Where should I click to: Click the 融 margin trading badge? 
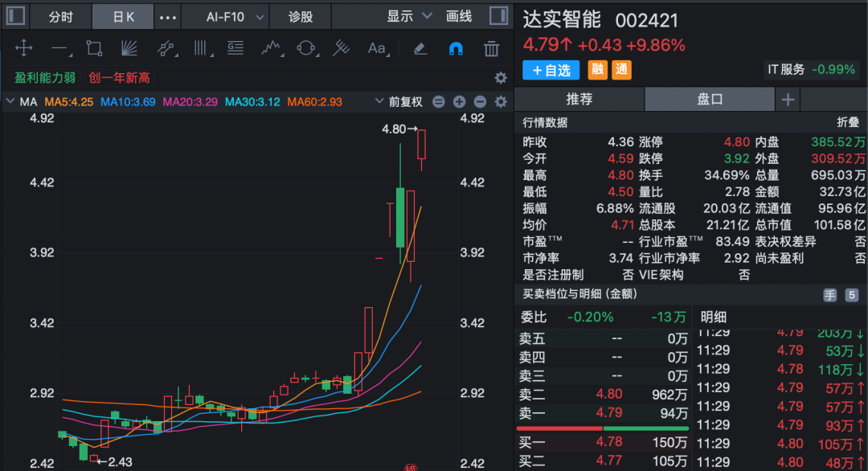coord(597,70)
